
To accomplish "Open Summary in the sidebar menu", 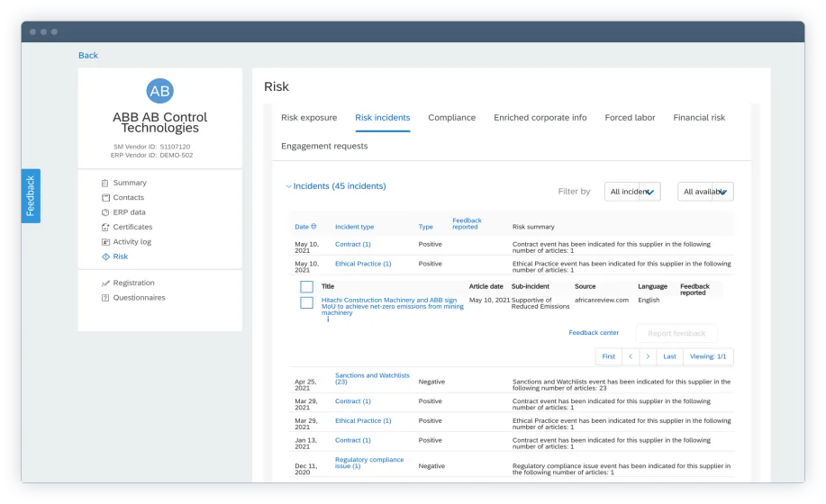I will [130, 183].
